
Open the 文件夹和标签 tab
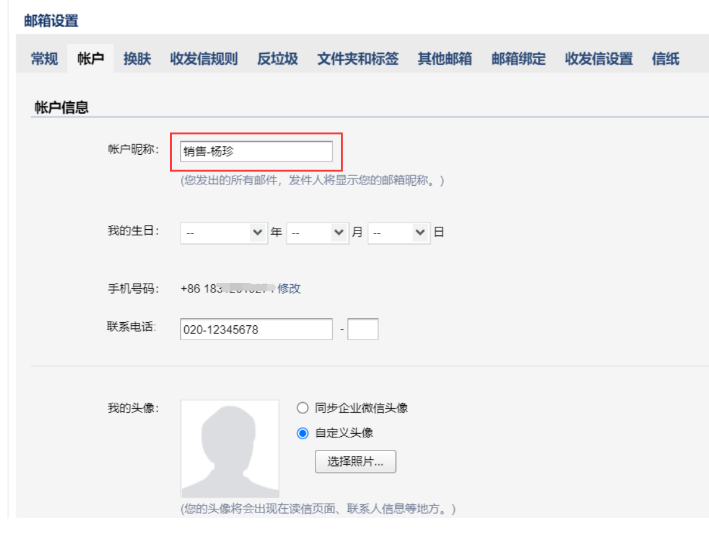pos(357,59)
